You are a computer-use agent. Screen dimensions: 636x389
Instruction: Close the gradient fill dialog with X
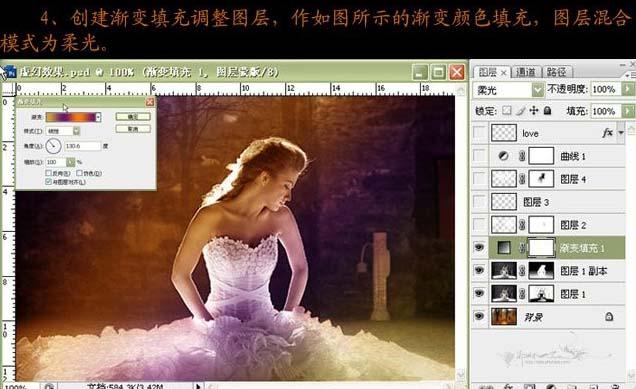[150, 102]
